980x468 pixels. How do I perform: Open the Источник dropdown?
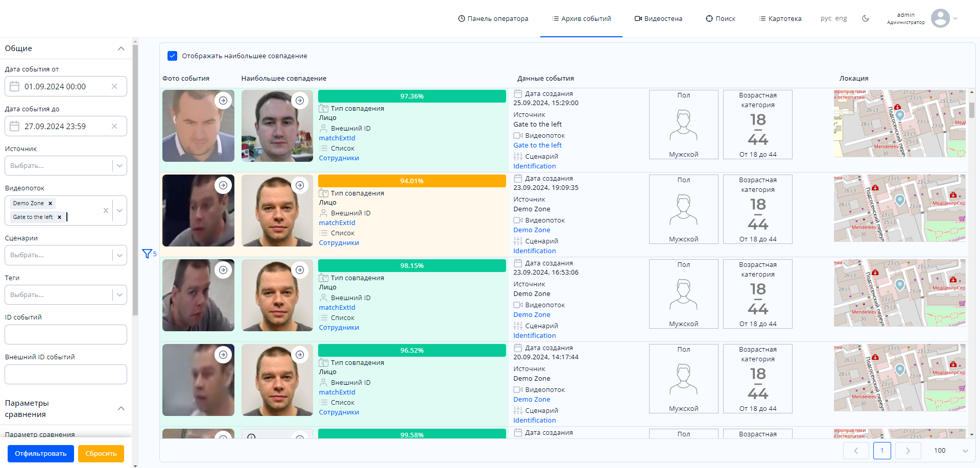66,165
